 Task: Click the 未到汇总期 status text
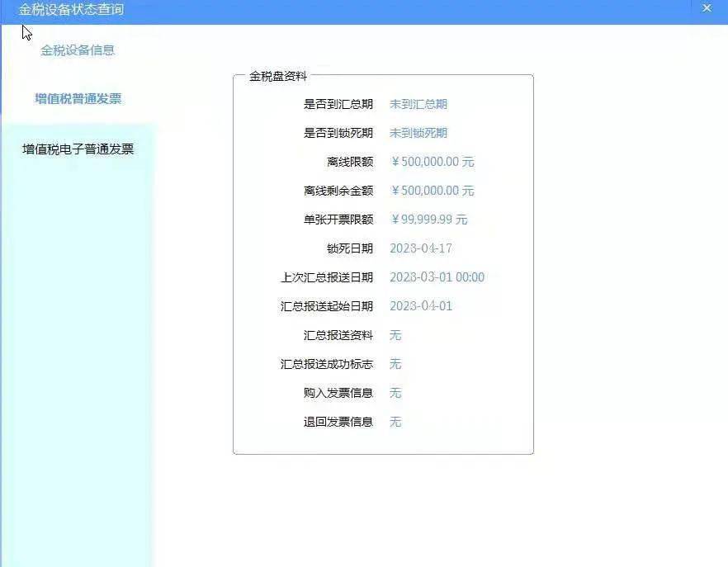click(418, 104)
